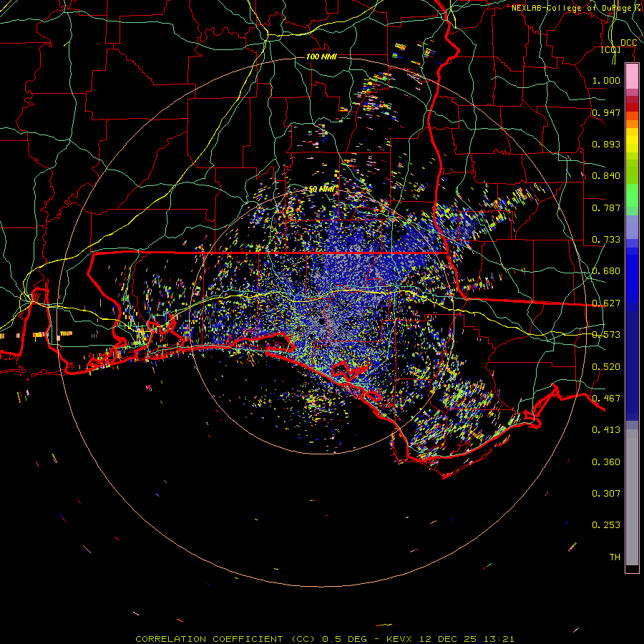The image size is (644, 644).
Task: Click the 0.360 scale value
Action: click(x=606, y=462)
